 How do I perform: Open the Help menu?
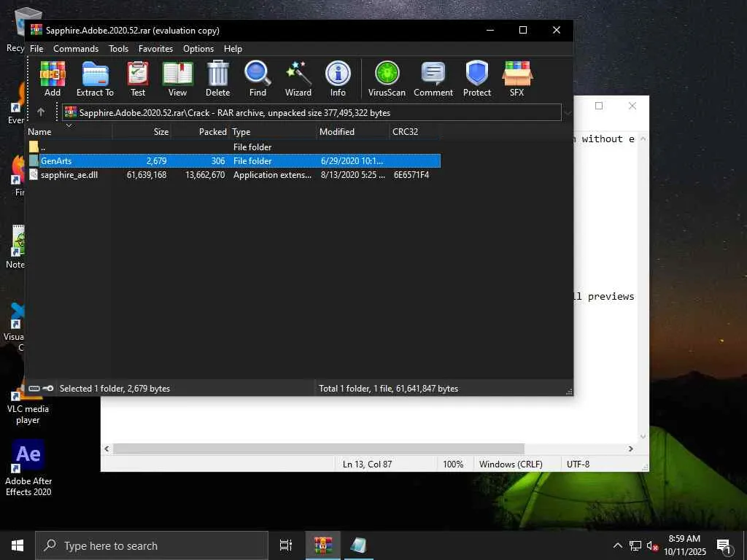coord(233,49)
